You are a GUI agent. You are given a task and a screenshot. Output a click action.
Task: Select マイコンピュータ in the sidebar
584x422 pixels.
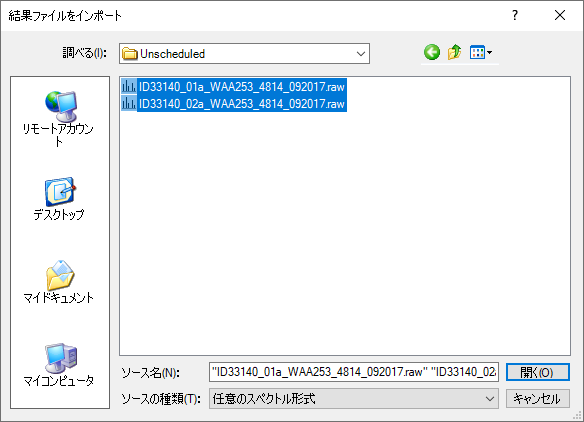coord(60,365)
